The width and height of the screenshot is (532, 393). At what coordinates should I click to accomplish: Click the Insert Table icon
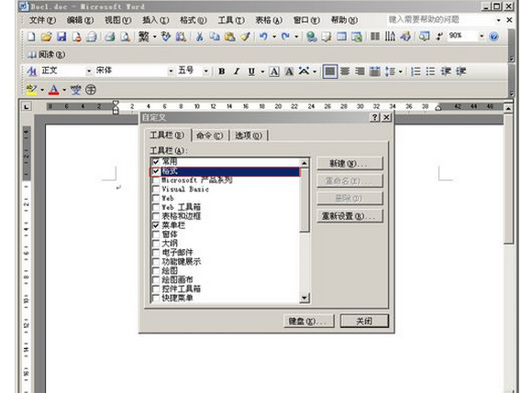[x=341, y=37]
